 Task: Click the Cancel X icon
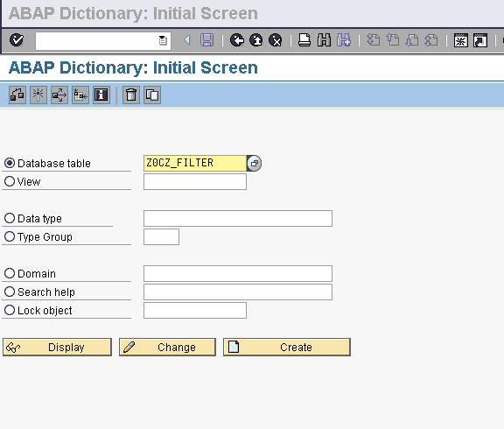pyautogui.click(x=275, y=40)
